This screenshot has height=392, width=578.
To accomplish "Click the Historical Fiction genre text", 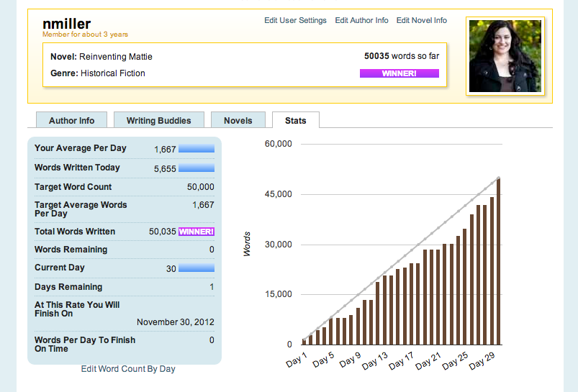I will point(112,73).
